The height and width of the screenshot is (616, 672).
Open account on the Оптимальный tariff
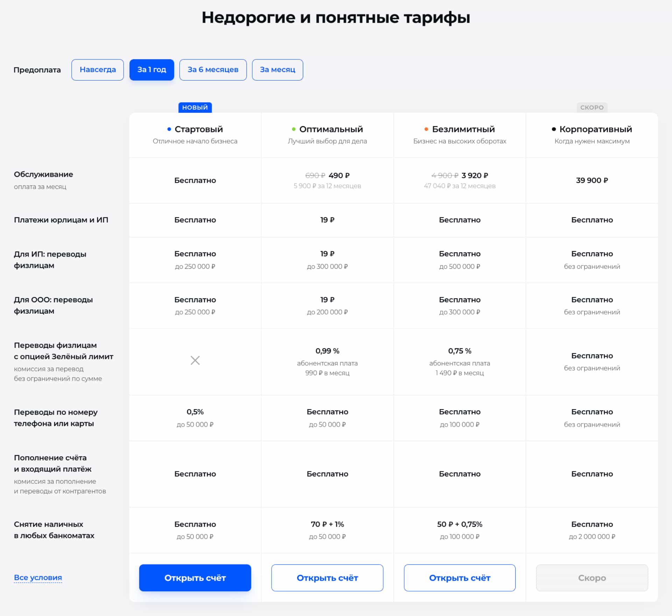(327, 578)
